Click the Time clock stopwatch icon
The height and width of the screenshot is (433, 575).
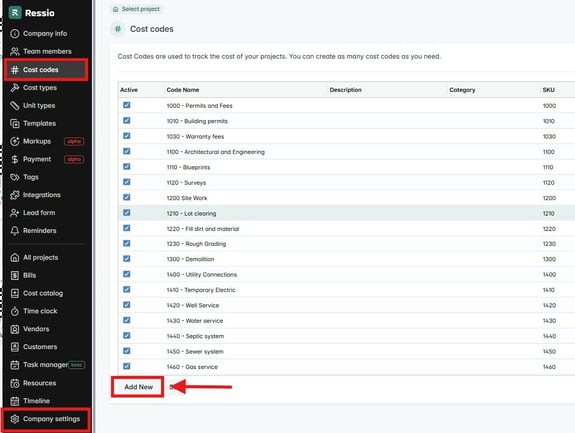15,311
